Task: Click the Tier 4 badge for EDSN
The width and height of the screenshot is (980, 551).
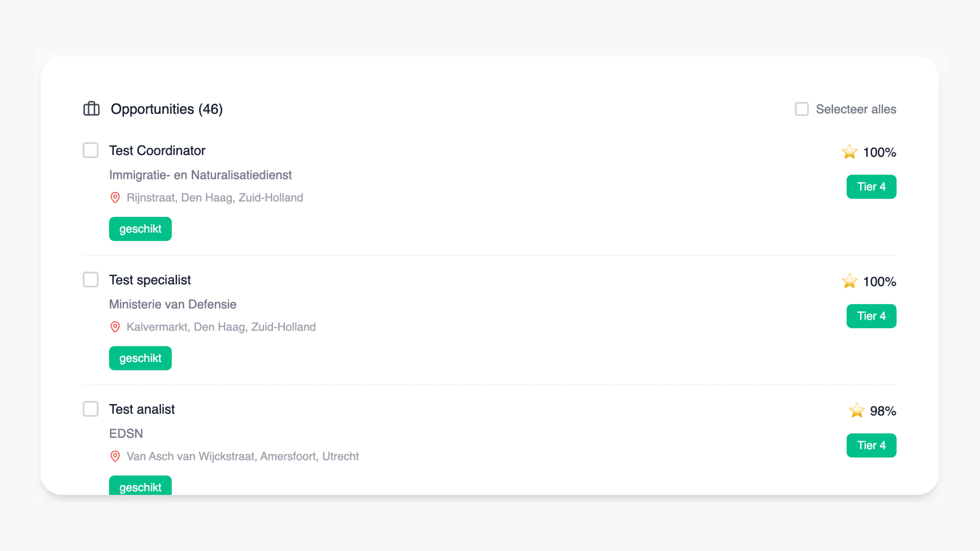Action: [x=871, y=445]
